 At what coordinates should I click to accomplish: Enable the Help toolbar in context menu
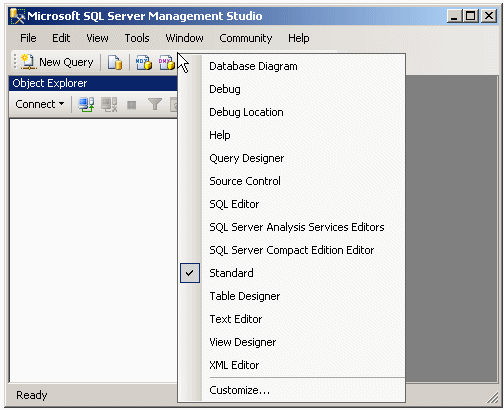coord(292,135)
